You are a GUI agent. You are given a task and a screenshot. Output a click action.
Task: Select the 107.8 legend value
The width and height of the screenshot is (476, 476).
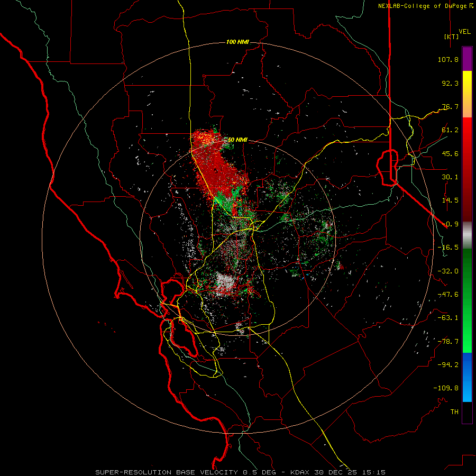coord(448,59)
